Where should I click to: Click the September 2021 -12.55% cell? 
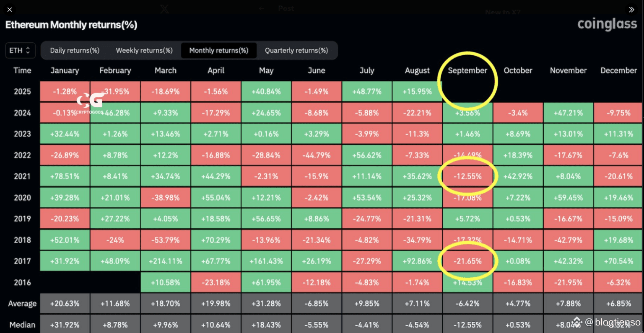[x=467, y=176]
